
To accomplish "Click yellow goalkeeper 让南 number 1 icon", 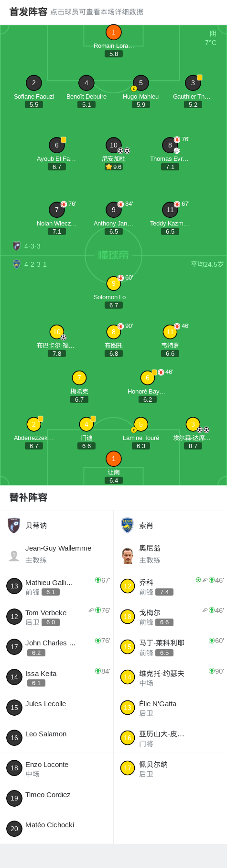I will coord(114,458).
